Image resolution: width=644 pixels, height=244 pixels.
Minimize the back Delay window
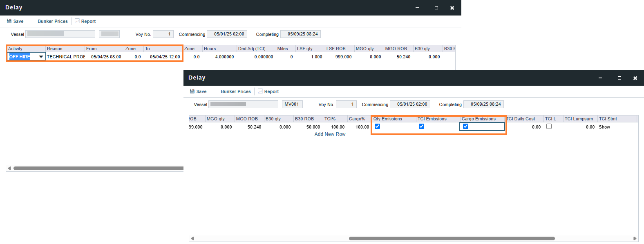tap(417, 8)
